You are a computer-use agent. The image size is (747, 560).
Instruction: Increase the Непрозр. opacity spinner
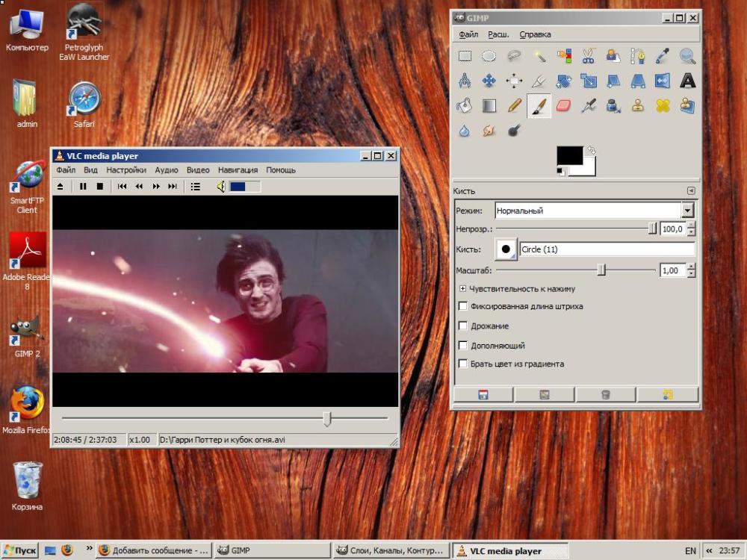click(691, 225)
